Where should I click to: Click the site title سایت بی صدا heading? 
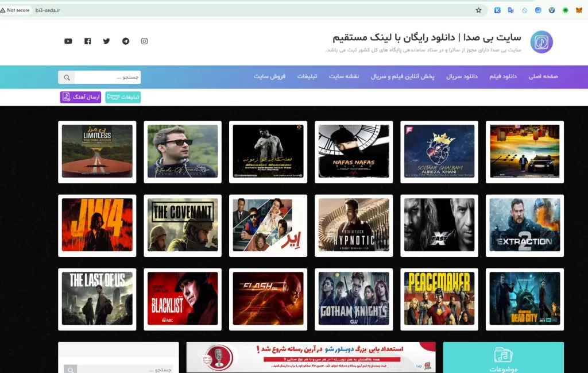click(427, 37)
